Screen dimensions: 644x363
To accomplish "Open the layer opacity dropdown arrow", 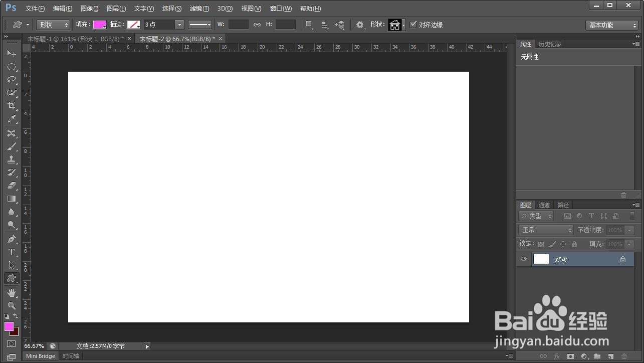I will click(629, 230).
